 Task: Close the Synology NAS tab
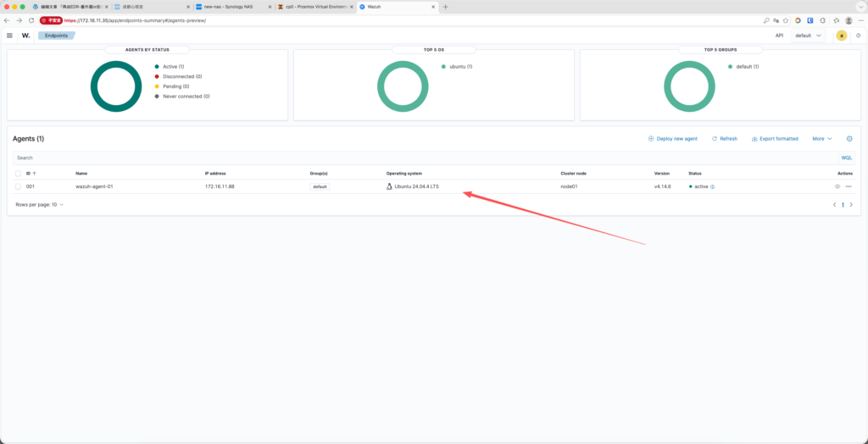[270, 7]
